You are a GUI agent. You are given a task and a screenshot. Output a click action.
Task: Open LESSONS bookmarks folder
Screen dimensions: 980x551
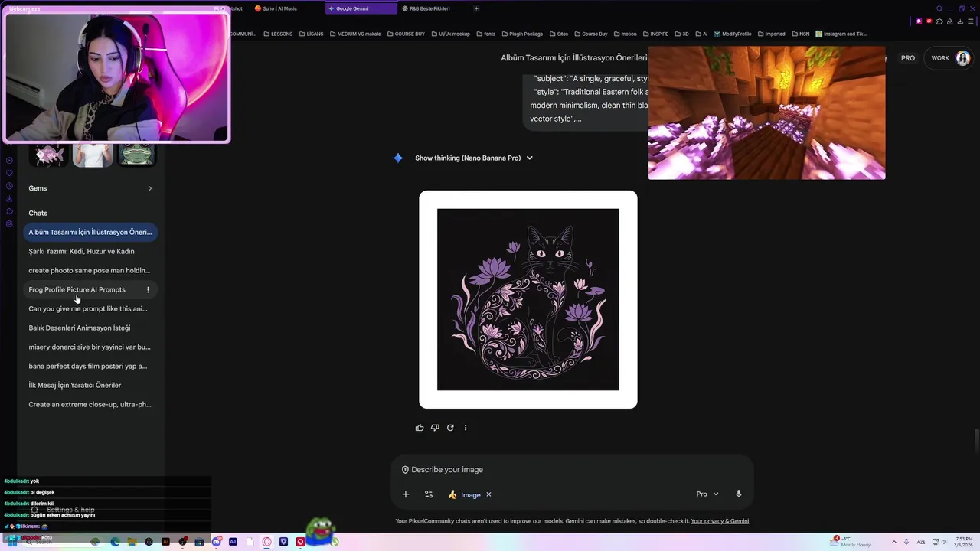pyautogui.click(x=278, y=34)
